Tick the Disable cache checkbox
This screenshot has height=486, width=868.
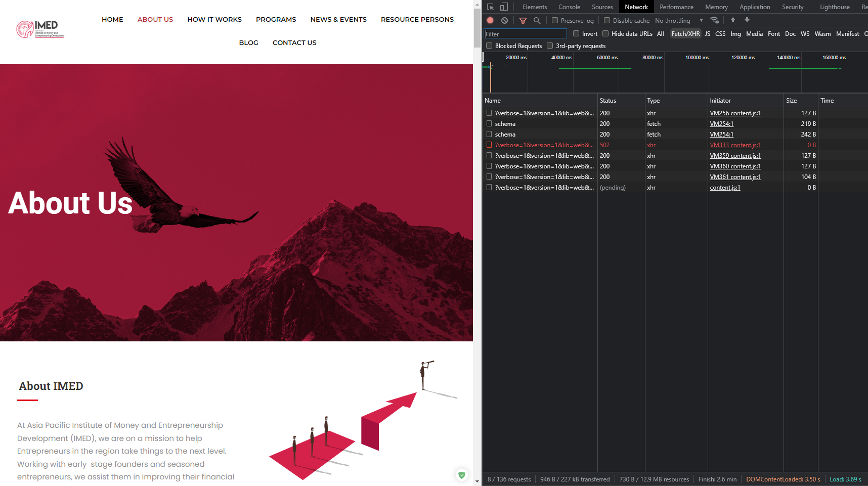click(607, 21)
